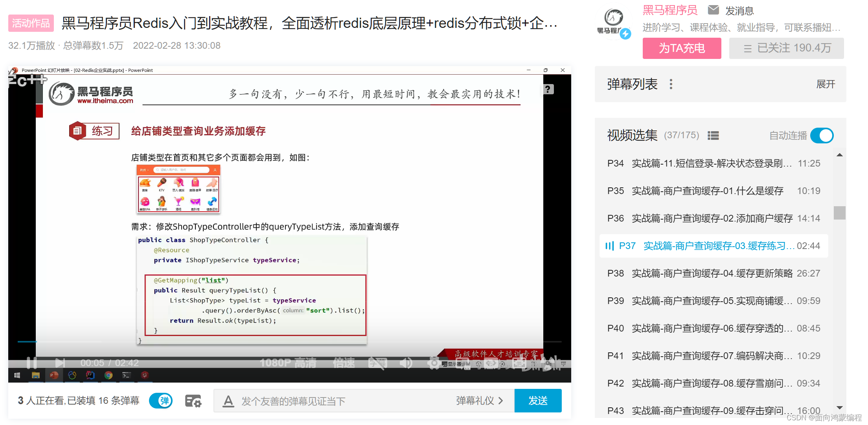Toggle the 字幕 subtitle button in the player

pyautogui.click(x=377, y=363)
